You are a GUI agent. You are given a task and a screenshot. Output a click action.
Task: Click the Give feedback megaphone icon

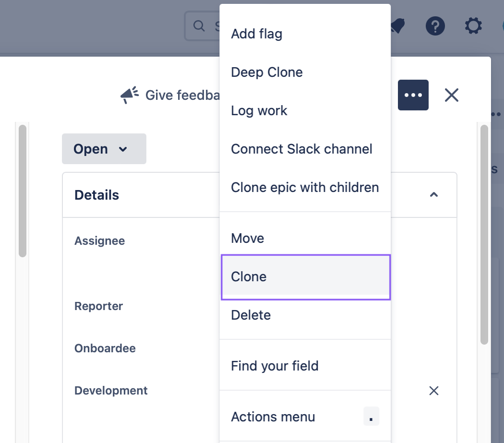130,95
